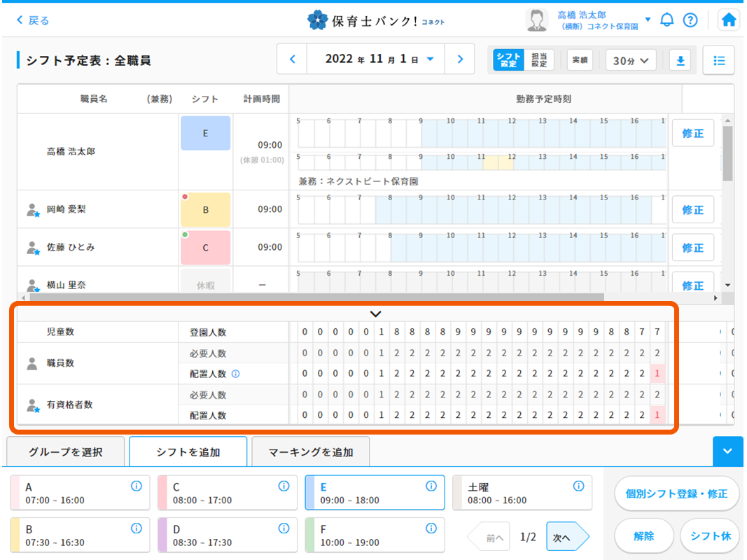Open the list view icon button

pyautogui.click(x=718, y=60)
